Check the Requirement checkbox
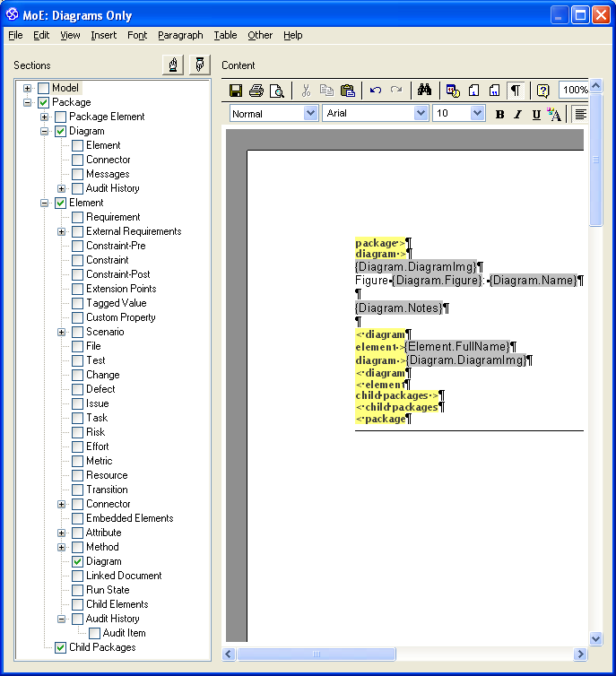 tap(78, 217)
